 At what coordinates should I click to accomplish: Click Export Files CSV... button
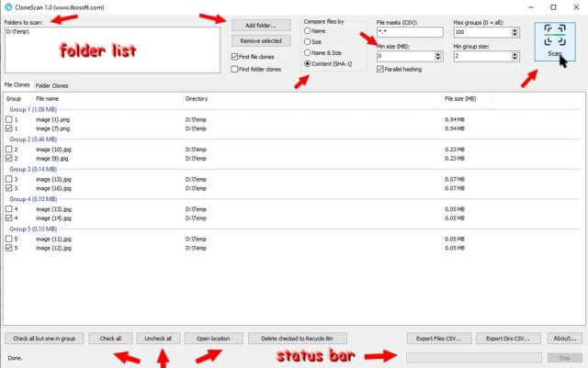coord(439,339)
